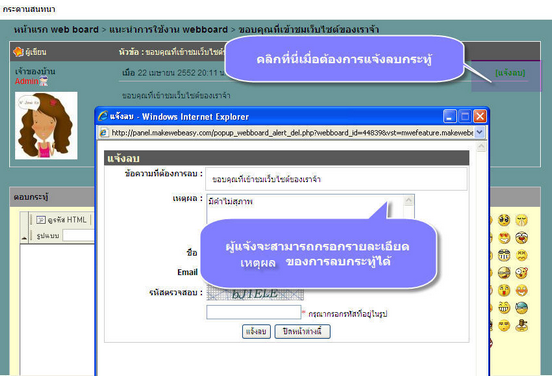Image resolution: width=552 pixels, height=376 pixels.
Task: Click the รูปแบบ format dropdown box
Action: 78,236
